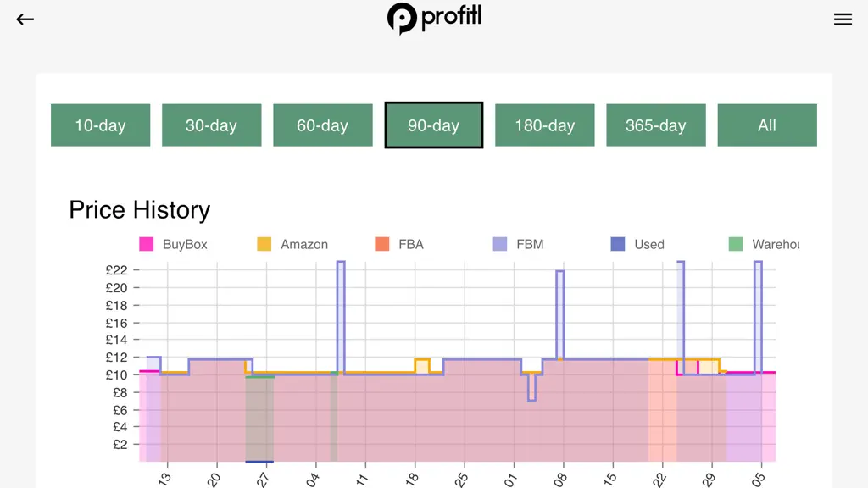The width and height of the screenshot is (868, 488).
Task: Toggle FBM series in legend
Action: pos(518,244)
